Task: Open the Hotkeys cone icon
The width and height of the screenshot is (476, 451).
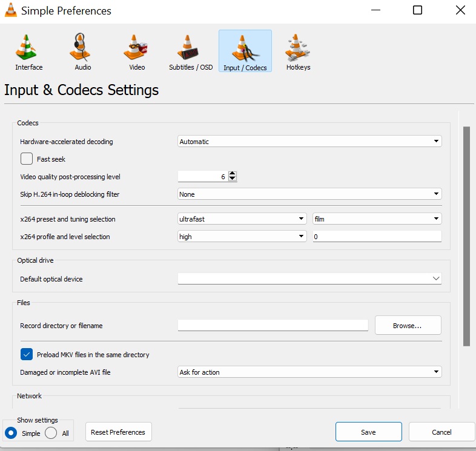Action: pos(297,47)
